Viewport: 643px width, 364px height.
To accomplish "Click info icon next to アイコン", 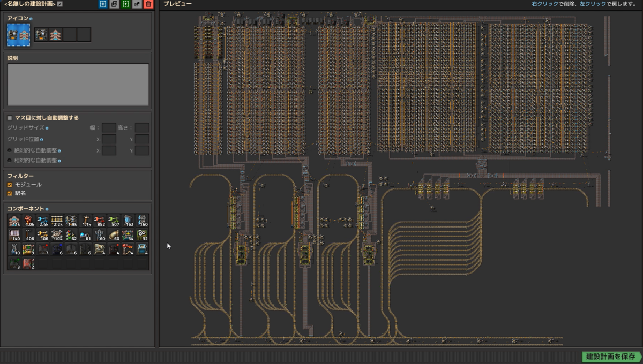I will pyautogui.click(x=31, y=19).
